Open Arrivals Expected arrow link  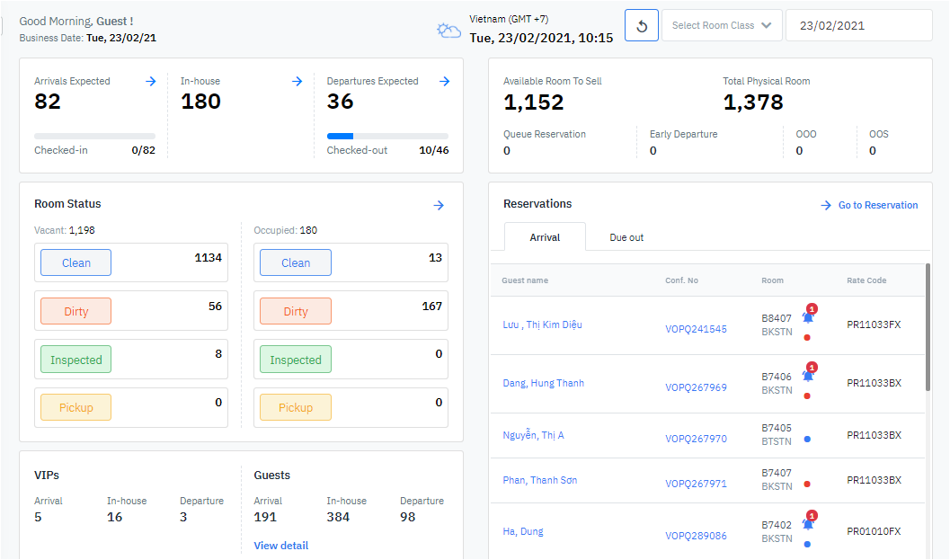[x=151, y=82]
